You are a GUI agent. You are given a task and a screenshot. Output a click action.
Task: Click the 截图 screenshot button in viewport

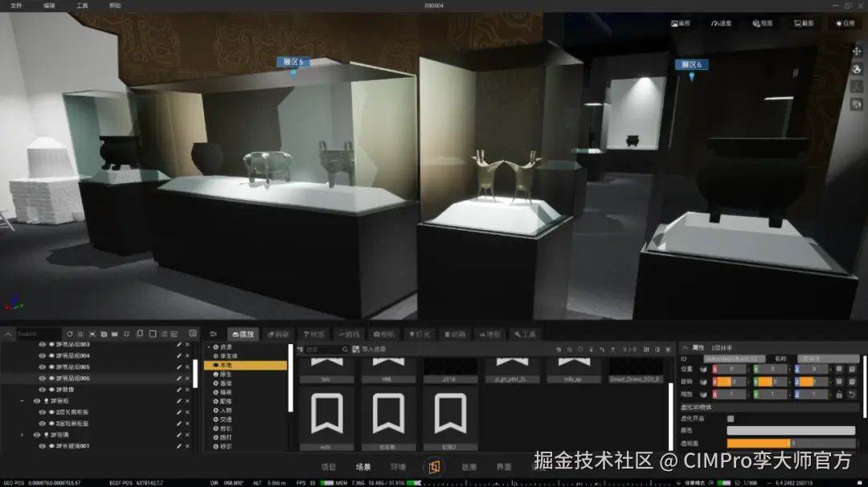tap(804, 23)
